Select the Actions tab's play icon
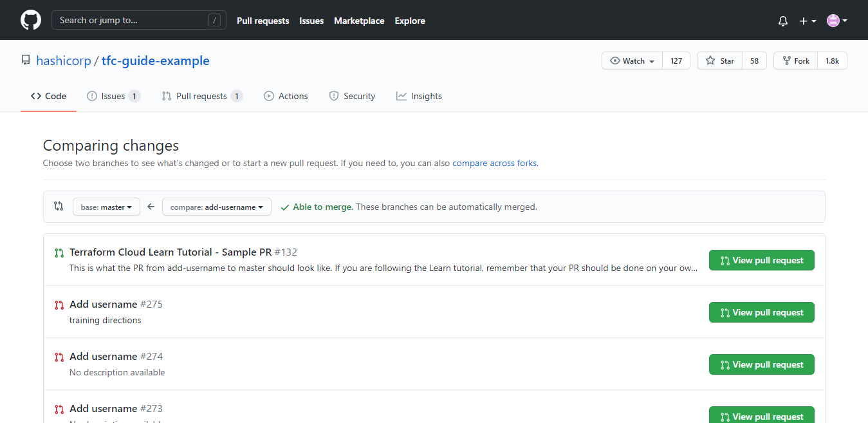The width and height of the screenshot is (868, 423). 269,95
